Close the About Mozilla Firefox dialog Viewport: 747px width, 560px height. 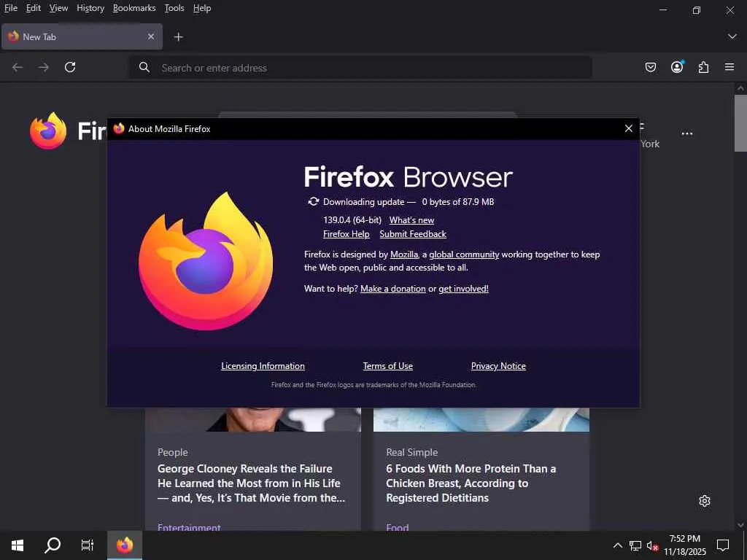tap(628, 128)
